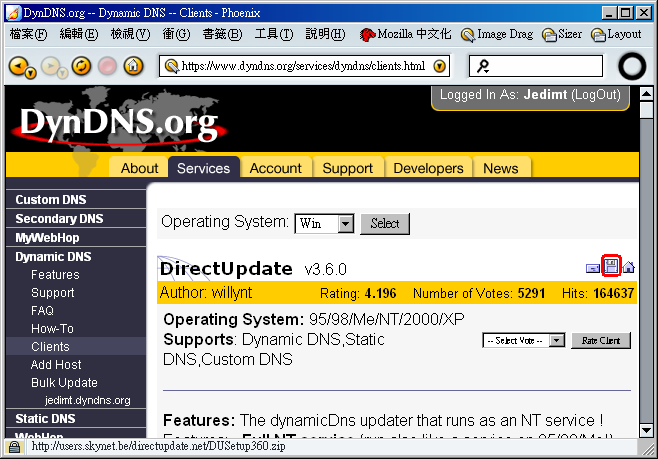658x459 pixels.
Task: Open the Select Vote dropdown
Action: click(524, 340)
